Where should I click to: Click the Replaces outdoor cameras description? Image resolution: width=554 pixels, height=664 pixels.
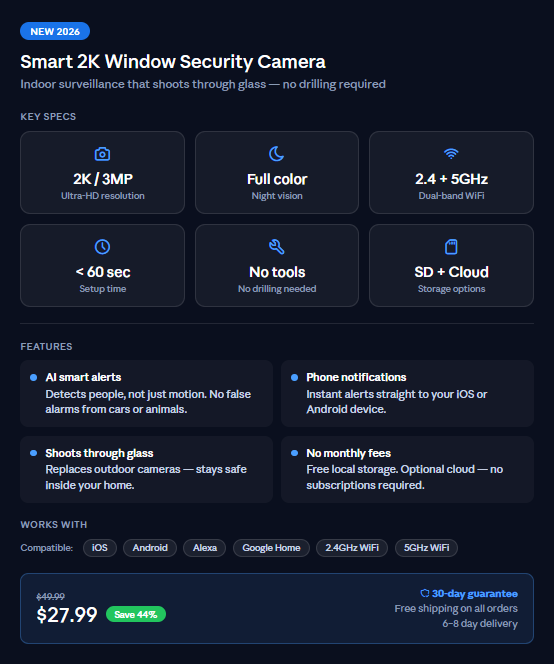click(x=146, y=477)
